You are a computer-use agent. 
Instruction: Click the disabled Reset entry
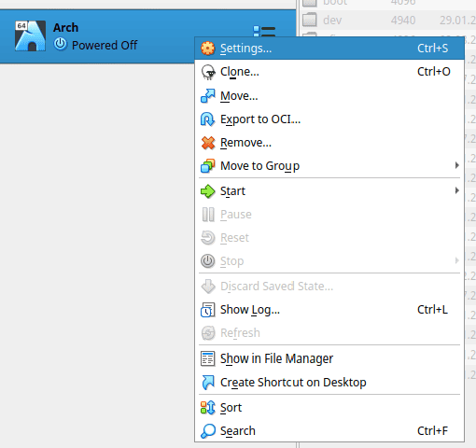tap(329, 238)
